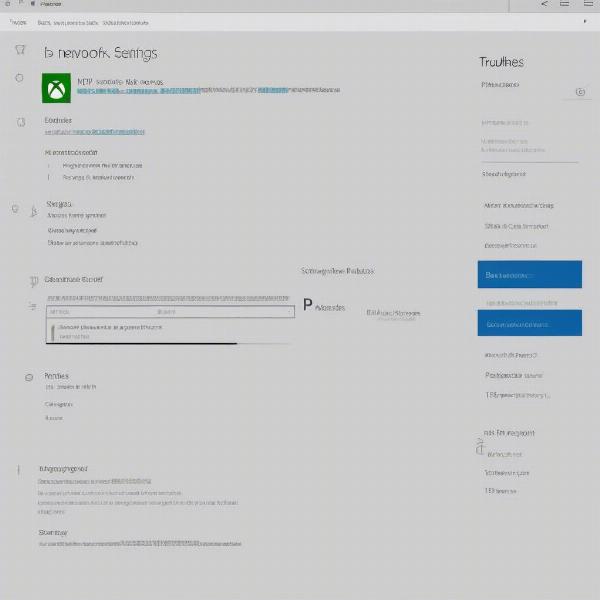
Task: Click the icon beside the lower right panel list
Action: (x=480, y=447)
